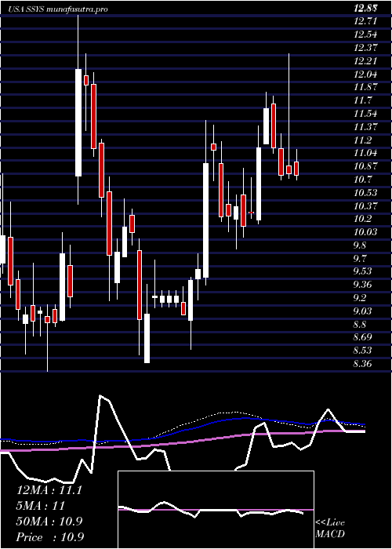The height and width of the screenshot is (549, 392).
Task: Click the 9.53 price axis label
Action: coord(362,271)
